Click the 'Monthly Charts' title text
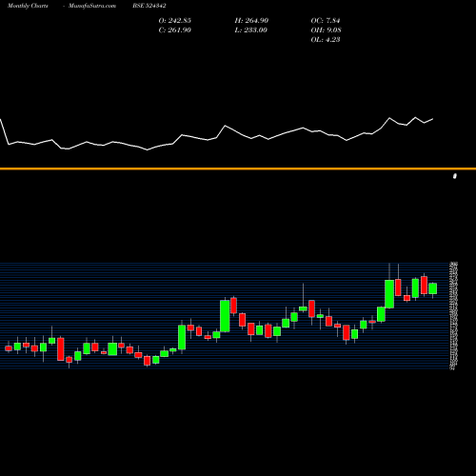476x476 pixels. (x=28, y=6)
